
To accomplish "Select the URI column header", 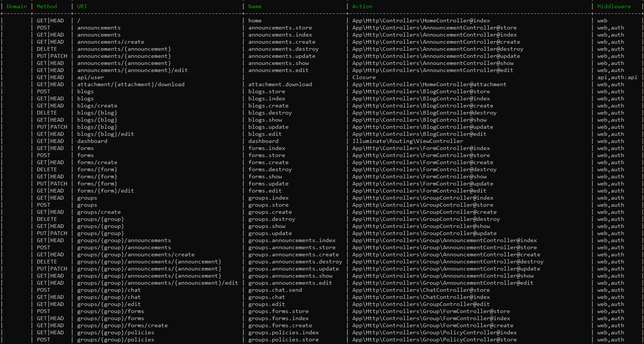I will click(x=81, y=6).
